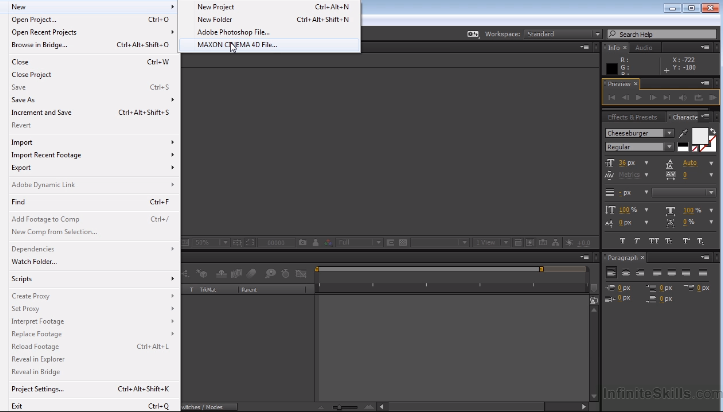Click Watch Folder menu entry
The height and width of the screenshot is (412, 723).
point(92,262)
